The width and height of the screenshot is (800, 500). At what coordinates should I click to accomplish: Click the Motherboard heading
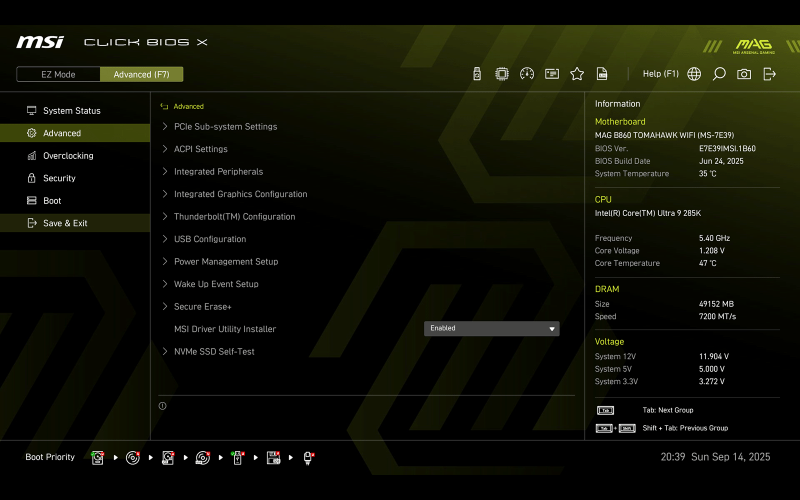[620, 121]
